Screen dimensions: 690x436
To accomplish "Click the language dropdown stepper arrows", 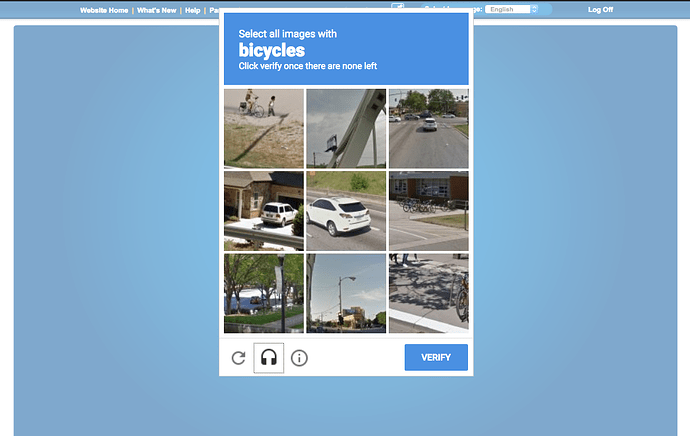I will pyautogui.click(x=534, y=9).
